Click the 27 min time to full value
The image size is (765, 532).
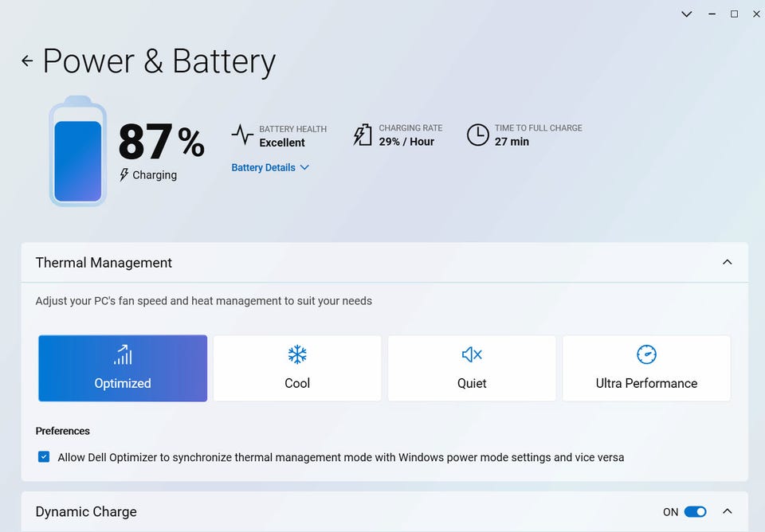[x=512, y=142]
